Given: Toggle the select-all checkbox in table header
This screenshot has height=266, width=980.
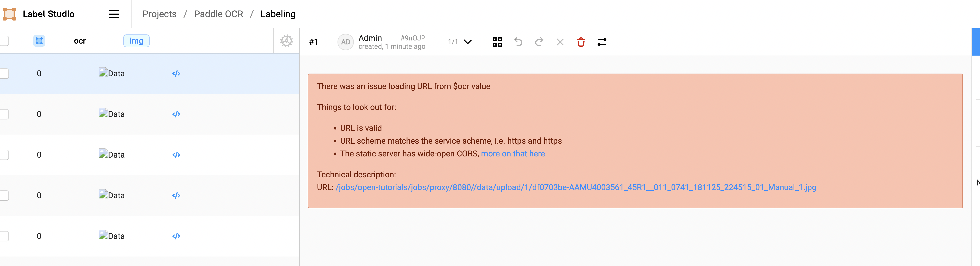Looking at the screenshot, I should click(4, 41).
